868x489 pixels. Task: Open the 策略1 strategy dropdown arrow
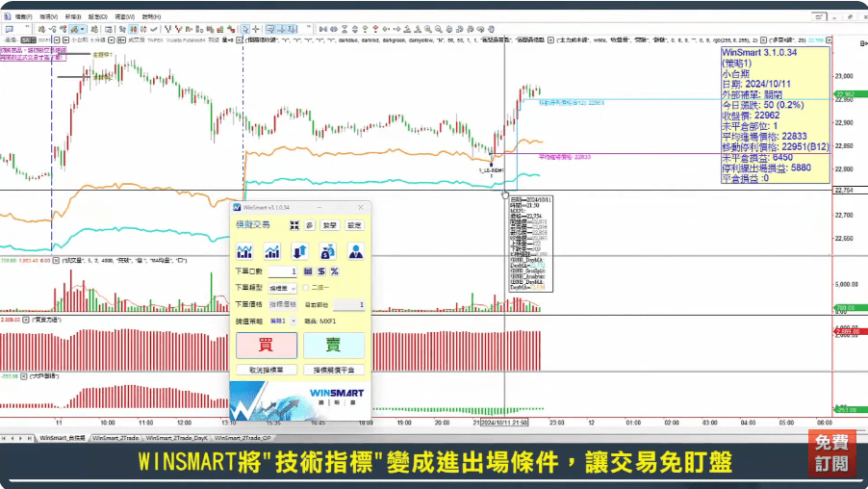[294, 322]
